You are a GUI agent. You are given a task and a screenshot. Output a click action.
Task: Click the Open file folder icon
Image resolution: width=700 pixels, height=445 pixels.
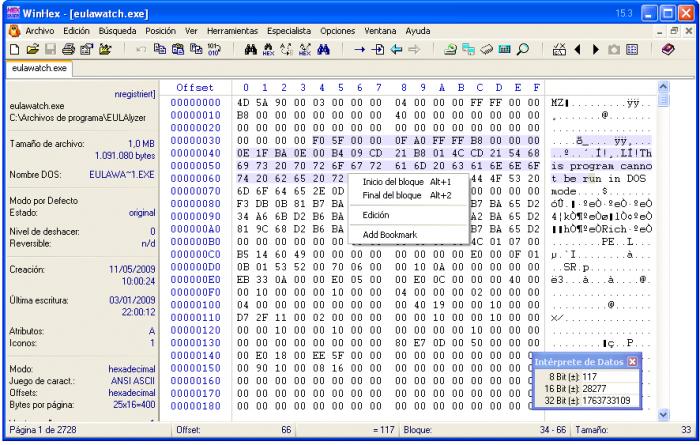tap(29, 47)
